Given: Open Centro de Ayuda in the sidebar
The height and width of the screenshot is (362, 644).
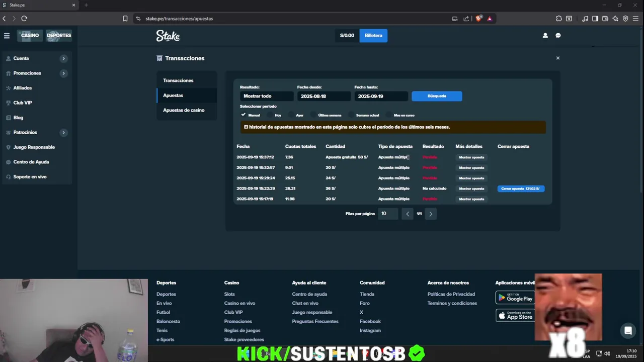Looking at the screenshot, I should pyautogui.click(x=31, y=162).
